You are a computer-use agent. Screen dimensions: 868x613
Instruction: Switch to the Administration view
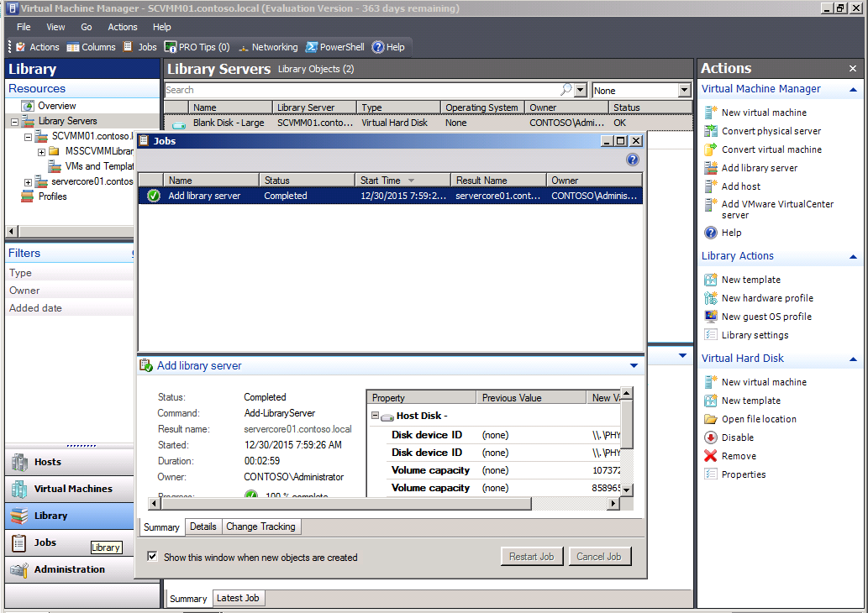tap(70, 569)
